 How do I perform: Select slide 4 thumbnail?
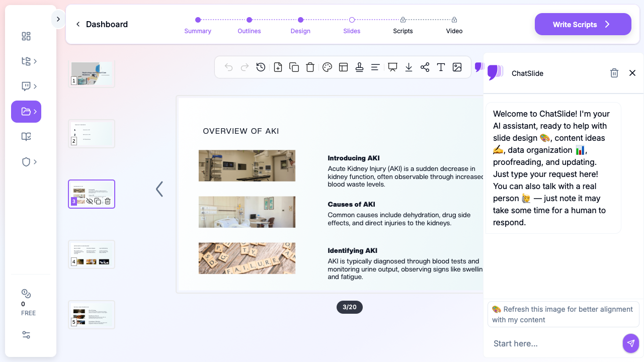tap(92, 254)
